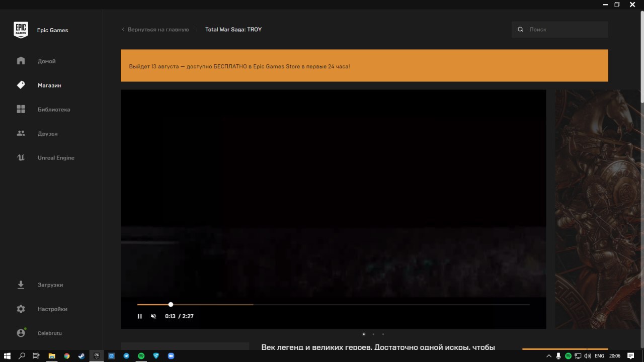The height and width of the screenshot is (362, 644).
Task: Open the Windows Start menu
Action: point(7,356)
